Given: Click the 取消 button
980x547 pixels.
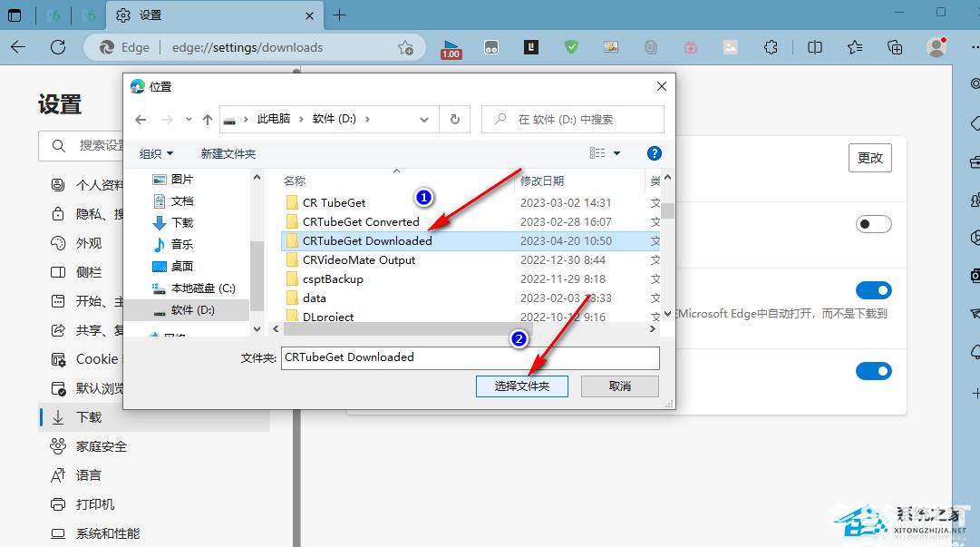Looking at the screenshot, I should [x=620, y=386].
